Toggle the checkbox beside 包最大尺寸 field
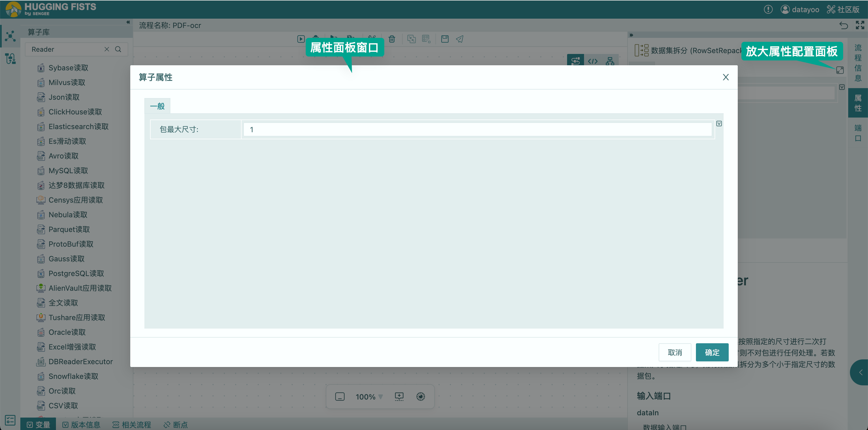 coord(719,124)
